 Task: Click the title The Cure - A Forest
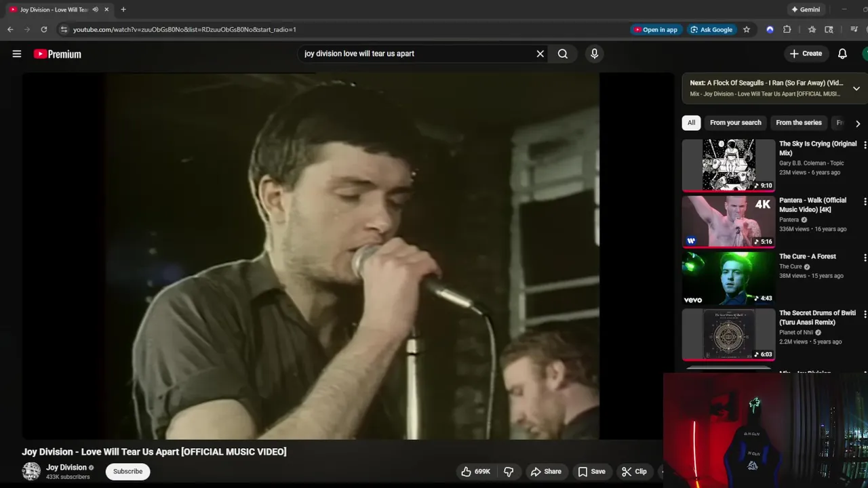pos(808,256)
